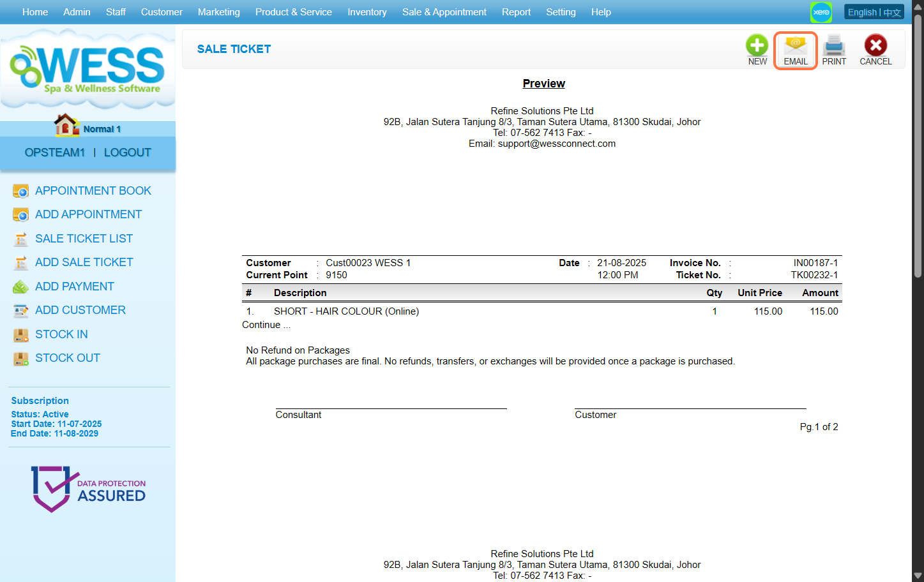Expand the Product & Service menu
Screen dimensions: 924x582
coord(293,12)
